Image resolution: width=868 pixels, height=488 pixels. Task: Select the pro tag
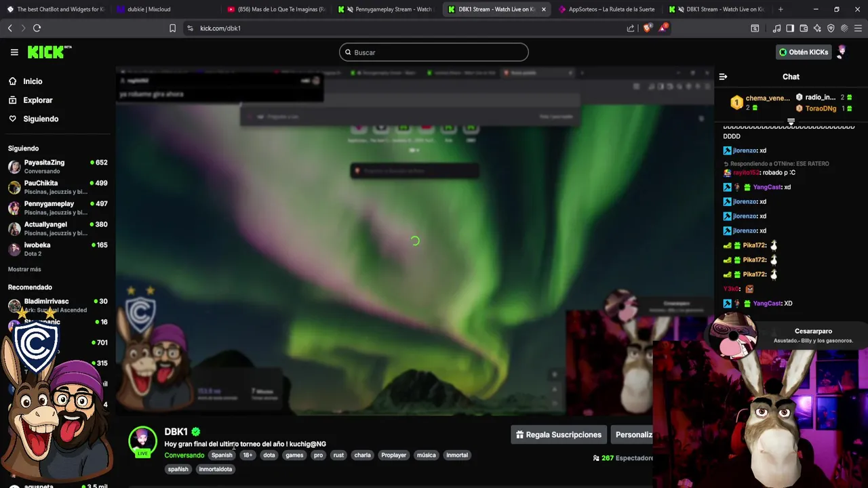coord(318,455)
